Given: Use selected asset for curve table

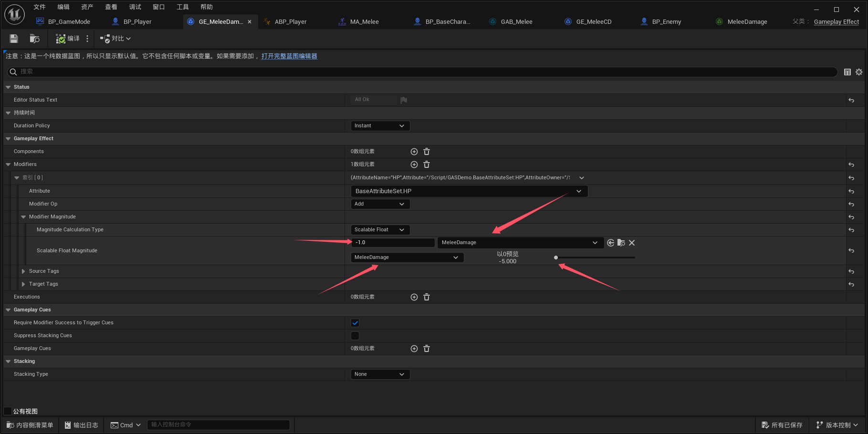Looking at the screenshot, I should point(611,243).
